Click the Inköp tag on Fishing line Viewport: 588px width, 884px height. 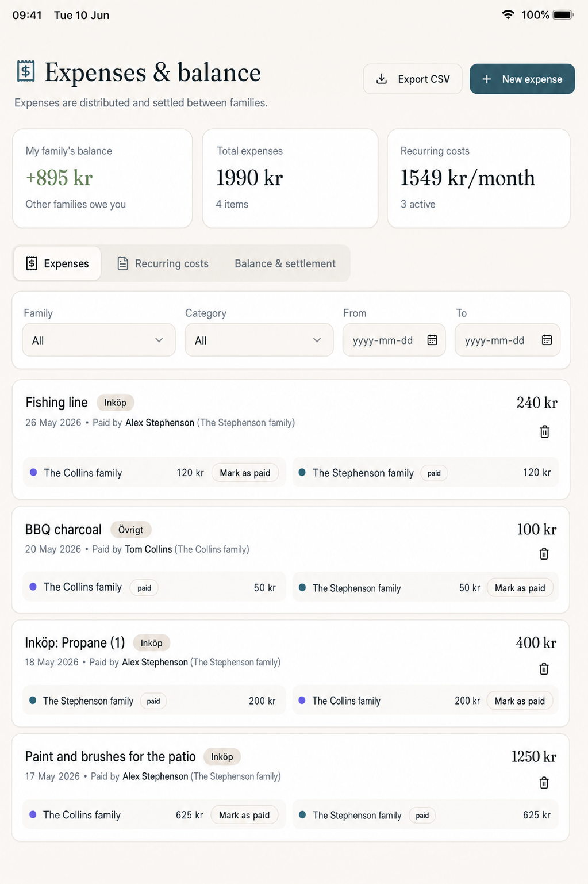tap(115, 403)
